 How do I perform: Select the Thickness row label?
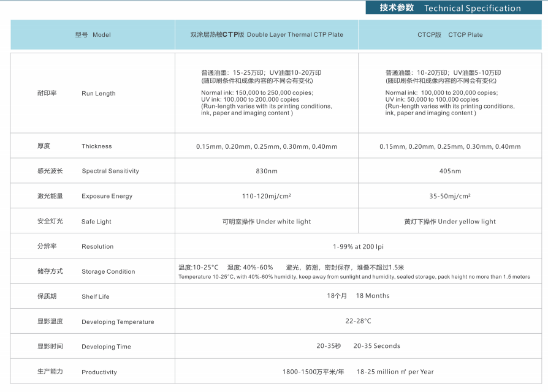pos(96,146)
